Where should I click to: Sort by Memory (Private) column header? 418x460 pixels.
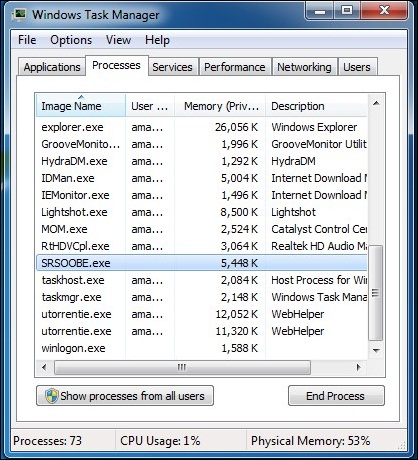point(220,106)
